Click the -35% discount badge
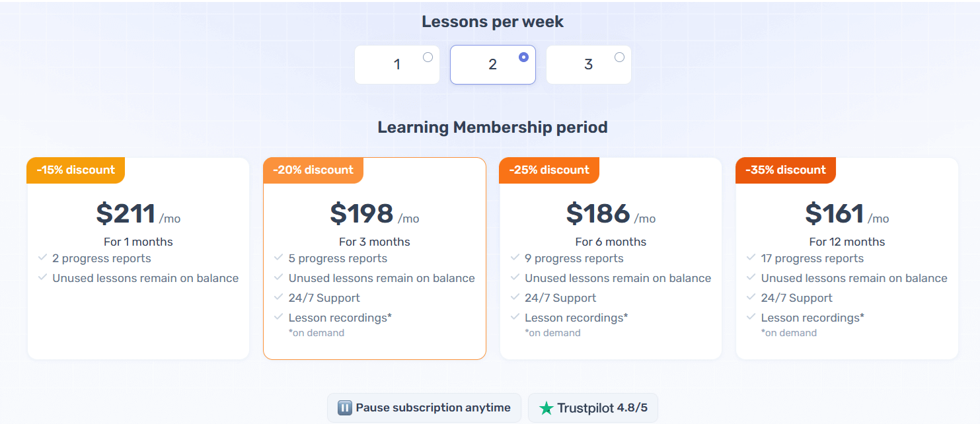This screenshot has width=980, height=424. pyautogui.click(x=785, y=170)
